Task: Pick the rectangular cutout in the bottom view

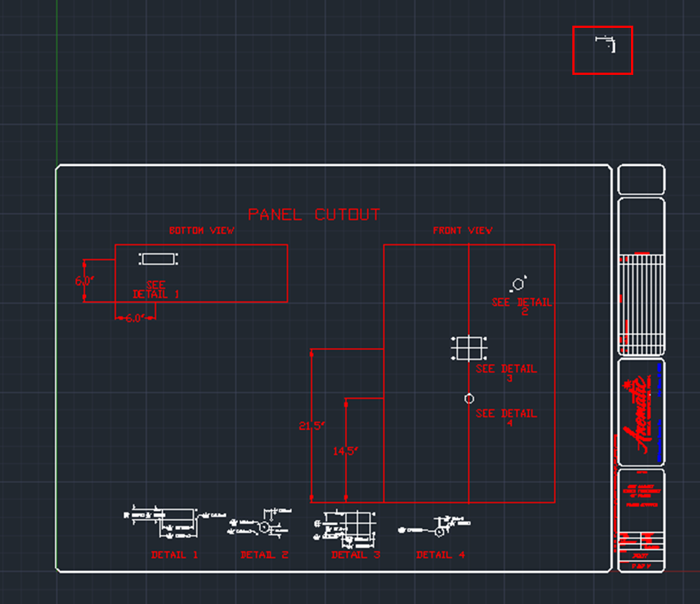Action: 158,259
